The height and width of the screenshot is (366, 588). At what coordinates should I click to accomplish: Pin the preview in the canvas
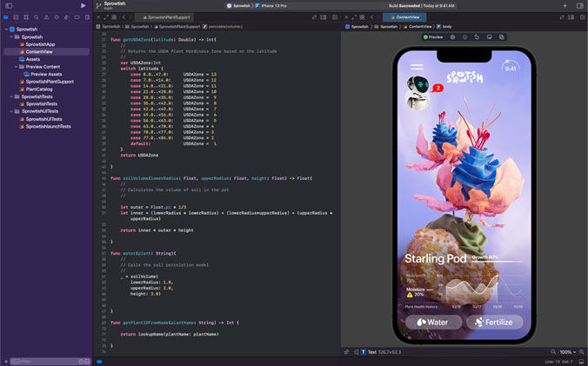pos(346,352)
